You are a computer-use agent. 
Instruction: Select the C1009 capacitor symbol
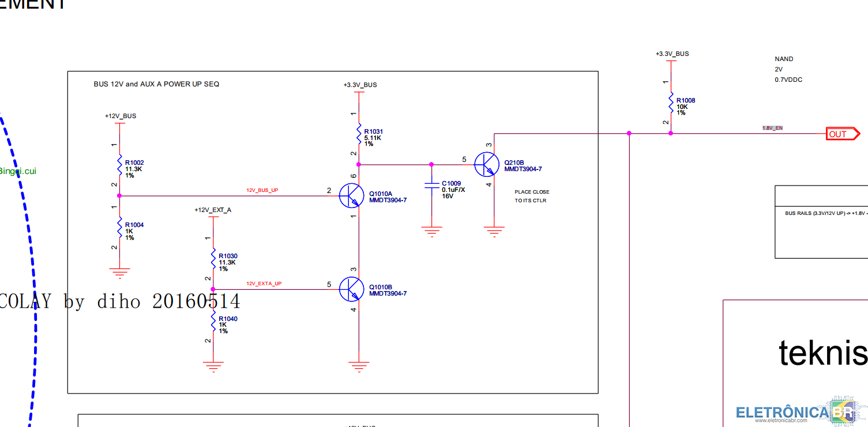[431, 186]
